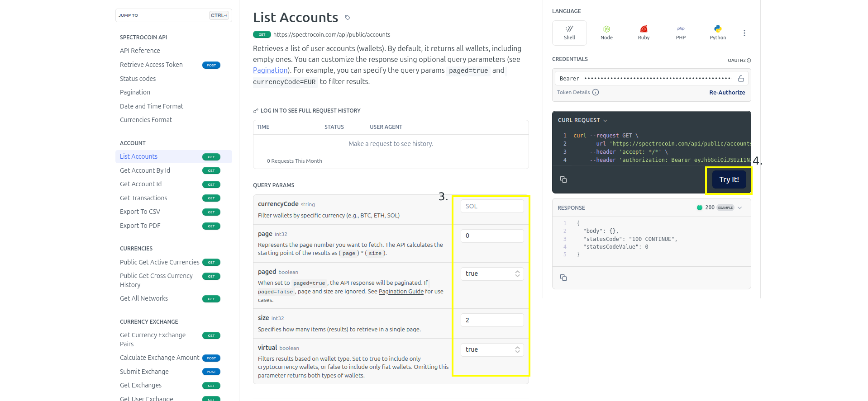The width and height of the screenshot is (868, 401).
Task: Select PHP language option
Action: (681, 33)
